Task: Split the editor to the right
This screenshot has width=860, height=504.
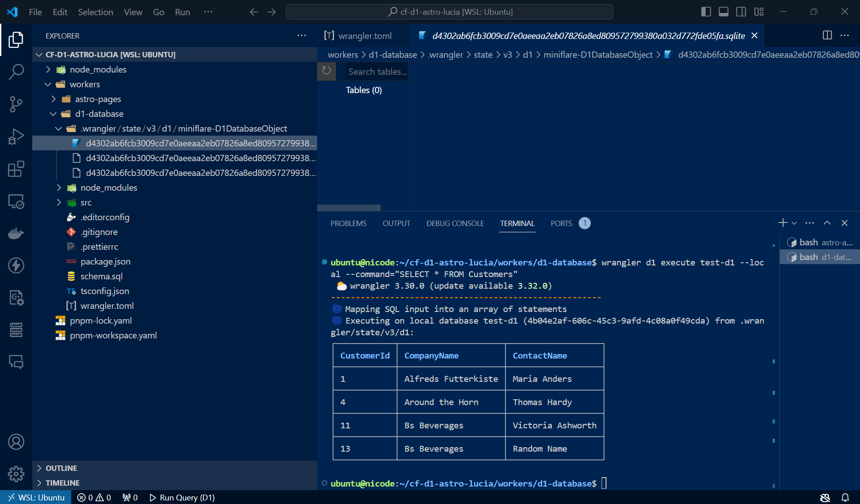Action: pyautogui.click(x=827, y=35)
